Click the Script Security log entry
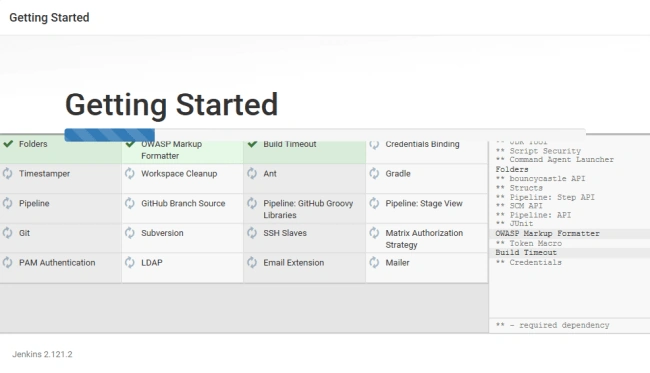Viewport: 650px width, 373px height. [538, 151]
